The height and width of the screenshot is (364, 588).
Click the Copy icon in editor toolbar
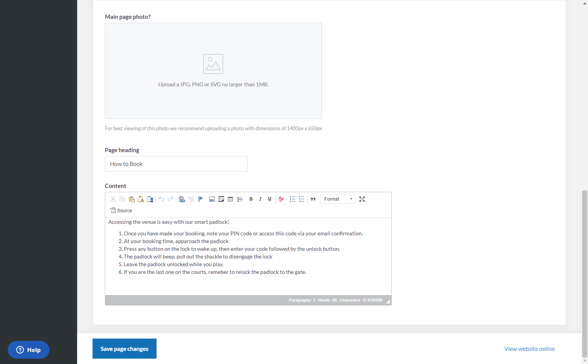[x=122, y=199]
